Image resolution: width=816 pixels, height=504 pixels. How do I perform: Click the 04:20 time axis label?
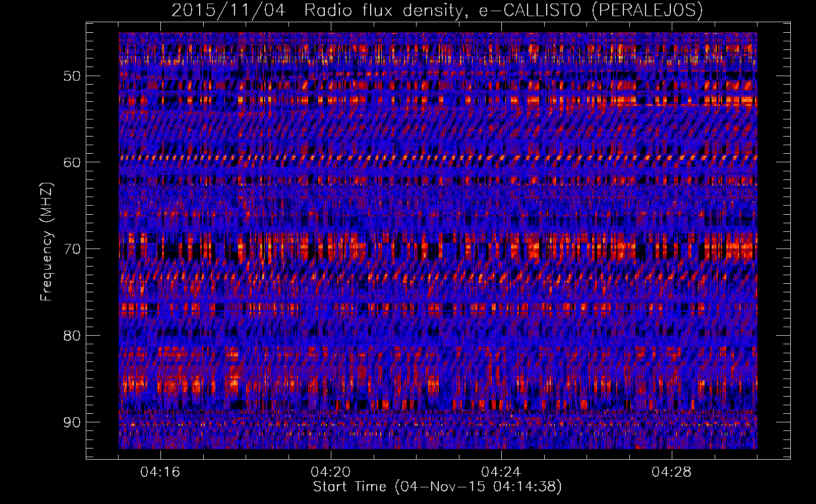[331, 472]
